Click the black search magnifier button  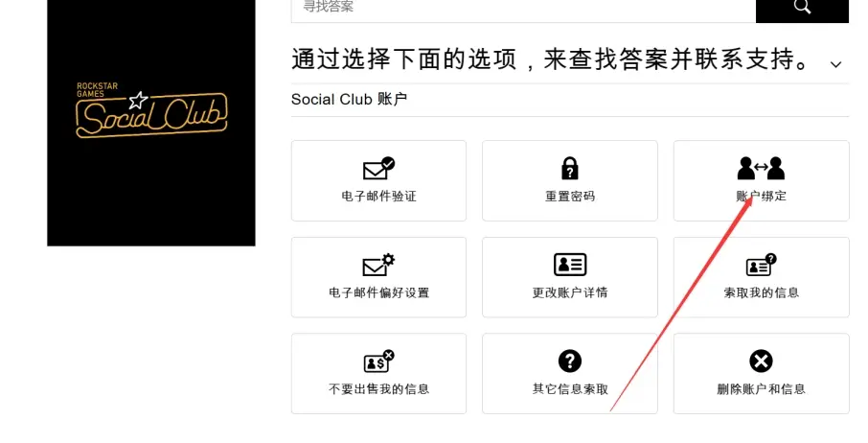pos(802,10)
